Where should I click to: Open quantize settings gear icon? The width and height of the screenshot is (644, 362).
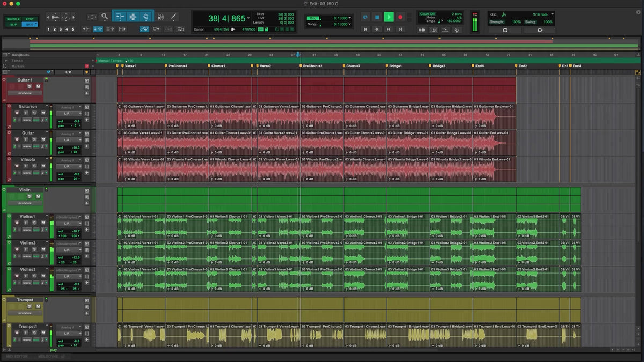click(539, 31)
